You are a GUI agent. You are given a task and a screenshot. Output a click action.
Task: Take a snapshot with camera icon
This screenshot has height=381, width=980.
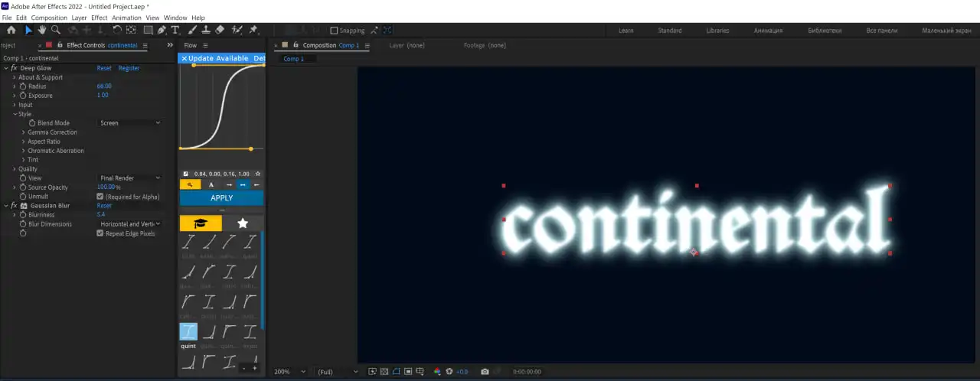pos(485,372)
